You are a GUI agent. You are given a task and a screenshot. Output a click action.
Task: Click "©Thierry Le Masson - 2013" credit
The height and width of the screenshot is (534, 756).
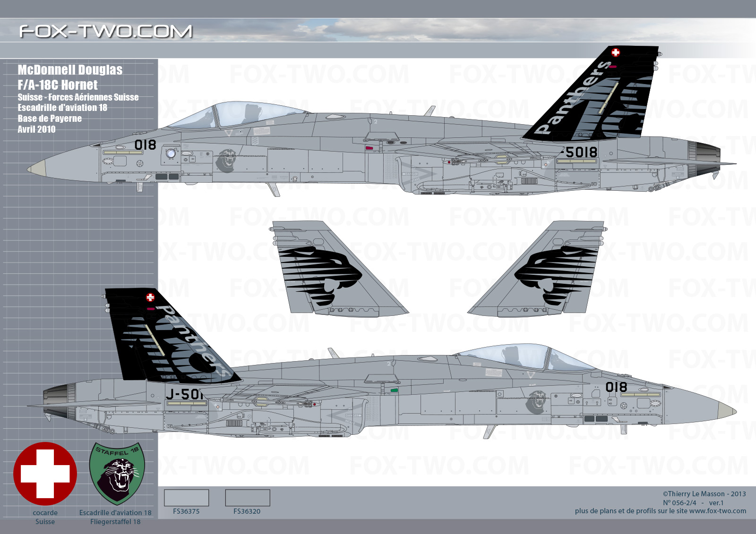(x=704, y=494)
